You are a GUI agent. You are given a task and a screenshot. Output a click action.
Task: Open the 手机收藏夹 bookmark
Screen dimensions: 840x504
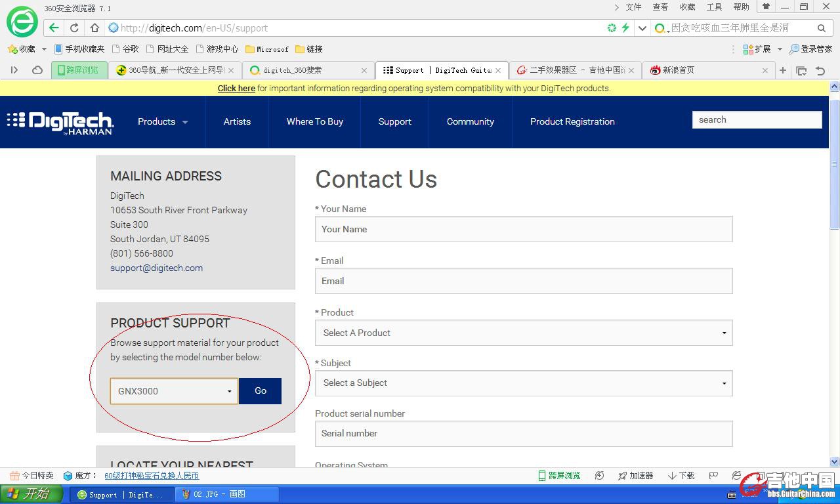pyautogui.click(x=79, y=49)
